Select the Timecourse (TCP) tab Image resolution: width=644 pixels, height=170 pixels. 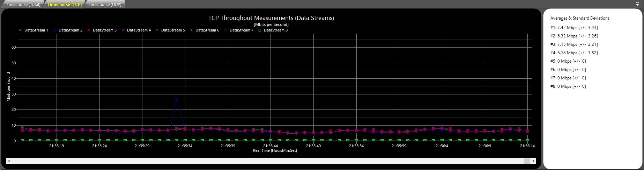pyautogui.click(x=65, y=5)
